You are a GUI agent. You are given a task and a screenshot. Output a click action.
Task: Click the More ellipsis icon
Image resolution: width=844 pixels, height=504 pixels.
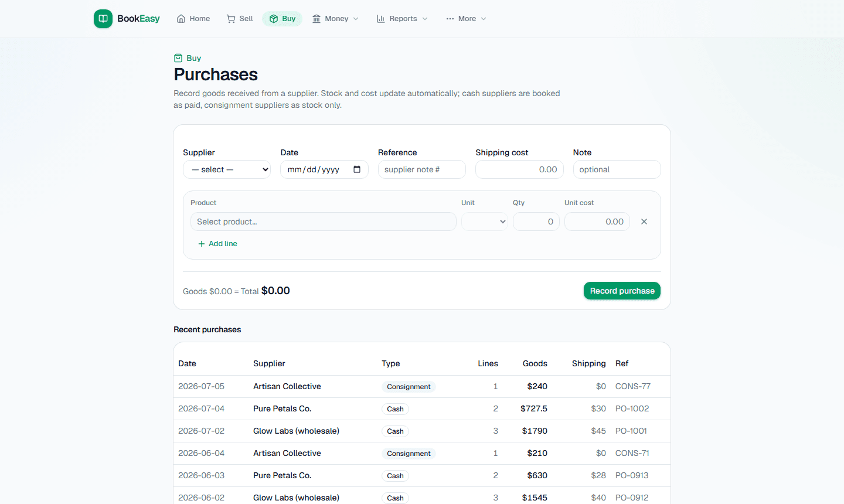[450, 19]
